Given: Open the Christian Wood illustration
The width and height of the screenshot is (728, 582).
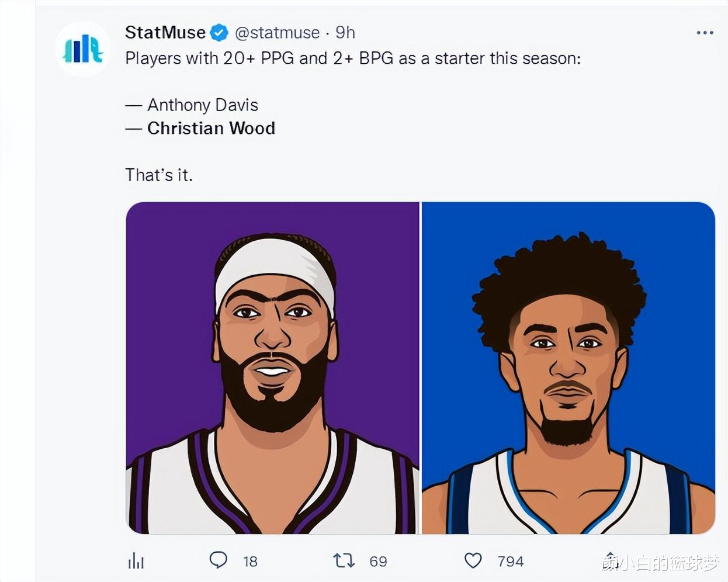Looking at the screenshot, I should (568, 368).
